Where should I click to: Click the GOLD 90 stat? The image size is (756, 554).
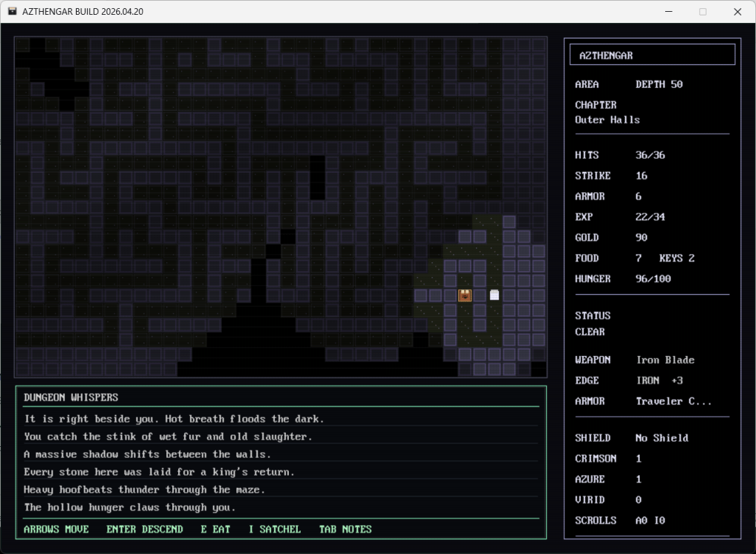click(641, 238)
